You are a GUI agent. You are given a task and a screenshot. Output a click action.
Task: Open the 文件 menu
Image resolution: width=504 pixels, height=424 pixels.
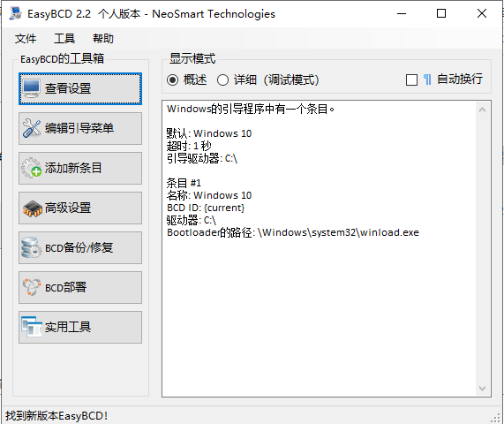pos(26,39)
